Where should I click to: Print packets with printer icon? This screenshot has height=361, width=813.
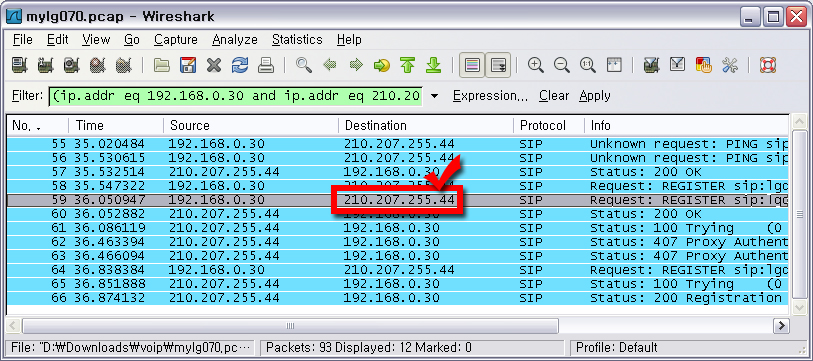click(x=265, y=65)
